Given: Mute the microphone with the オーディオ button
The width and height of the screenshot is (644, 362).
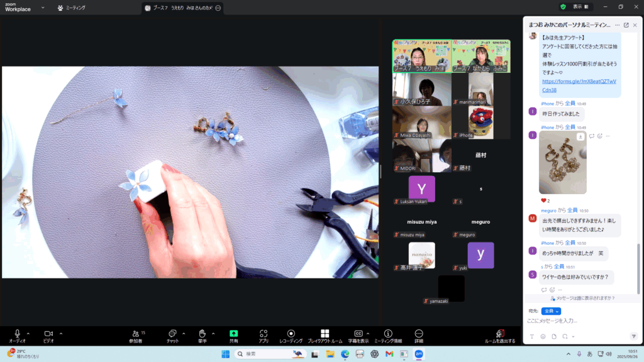Looking at the screenshot, I should tap(17, 336).
